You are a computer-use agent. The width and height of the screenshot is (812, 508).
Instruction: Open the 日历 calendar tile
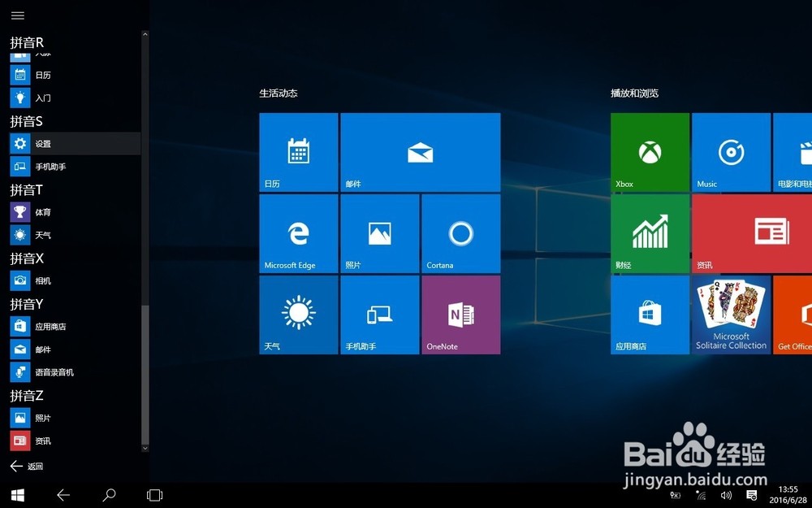pos(299,153)
